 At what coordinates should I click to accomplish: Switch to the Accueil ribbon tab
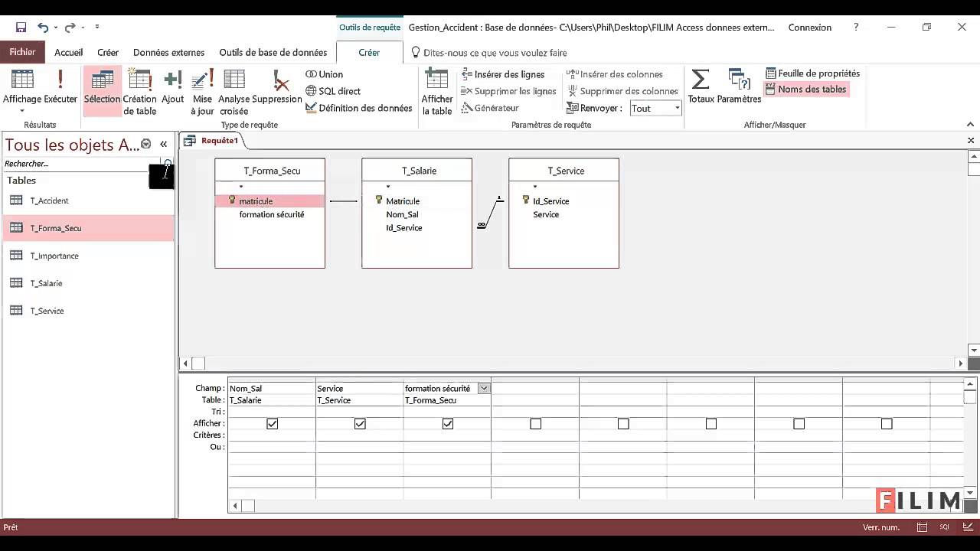coord(69,53)
